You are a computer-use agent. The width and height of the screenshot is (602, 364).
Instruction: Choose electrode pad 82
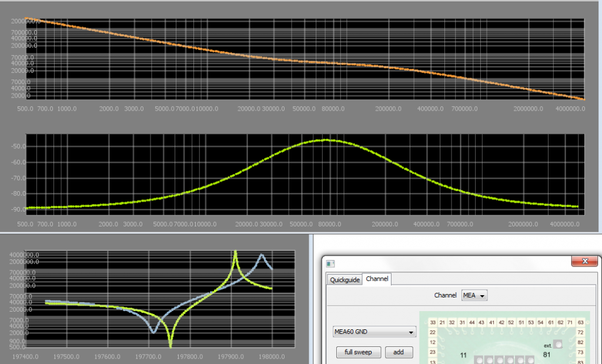[x=581, y=342]
